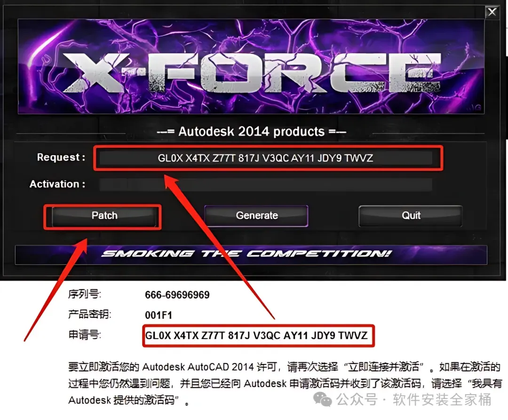Click the 产品密钥 label
The image size is (508, 420).
(x=90, y=314)
